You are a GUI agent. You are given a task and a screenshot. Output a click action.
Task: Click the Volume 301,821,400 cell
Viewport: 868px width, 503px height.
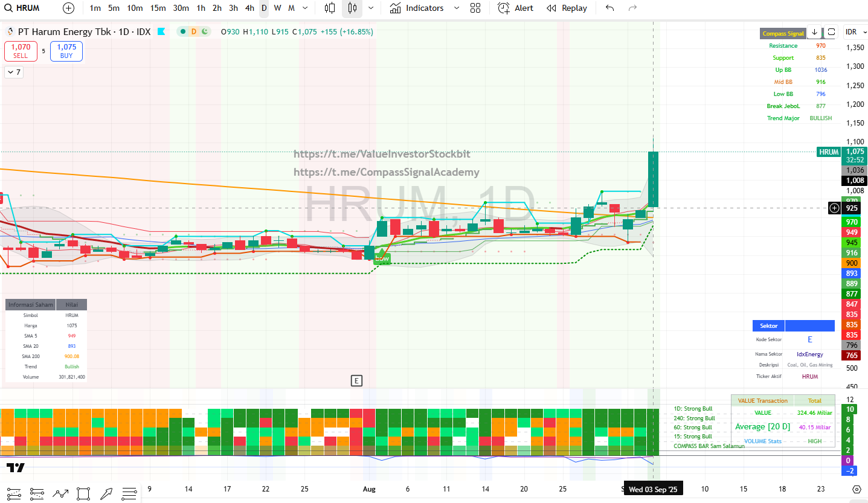pos(72,377)
